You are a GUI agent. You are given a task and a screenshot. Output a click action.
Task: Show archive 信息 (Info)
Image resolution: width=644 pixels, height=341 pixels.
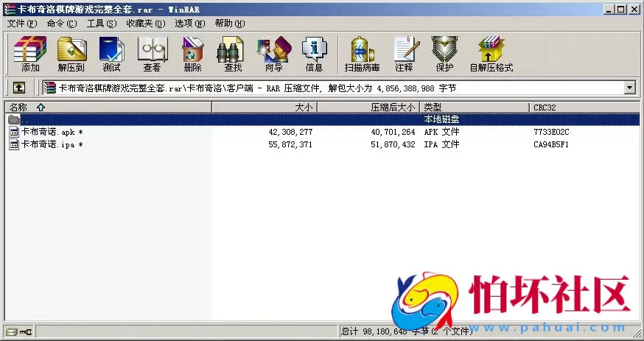[314, 54]
